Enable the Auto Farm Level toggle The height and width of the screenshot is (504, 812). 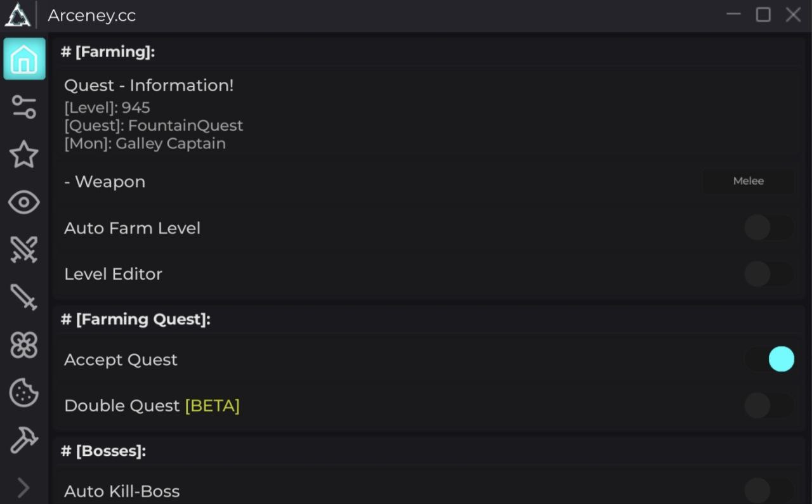769,228
